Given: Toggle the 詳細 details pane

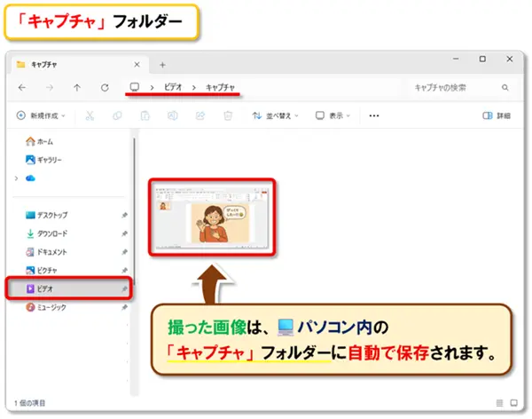Looking at the screenshot, I should (497, 115).
